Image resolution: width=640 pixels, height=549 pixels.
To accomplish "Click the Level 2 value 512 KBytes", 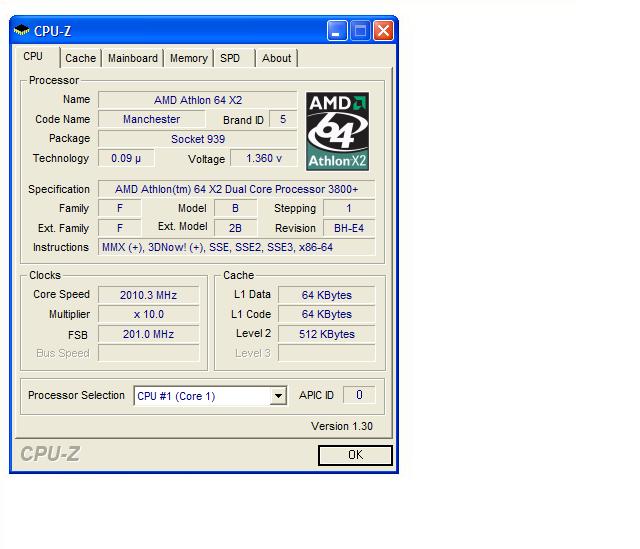I will pyautogui.click(x=327, y=334).
